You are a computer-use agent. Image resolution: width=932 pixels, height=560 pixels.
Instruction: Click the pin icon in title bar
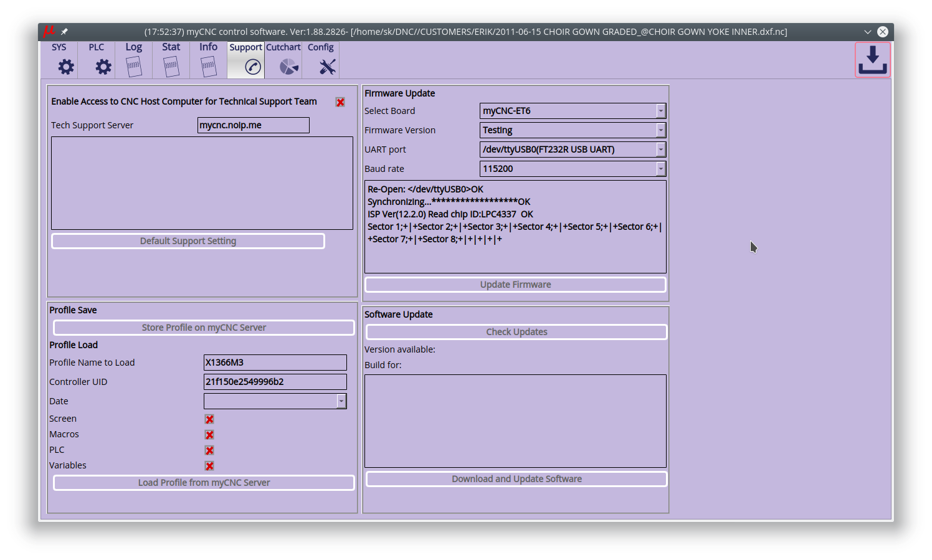pos(64,32)
